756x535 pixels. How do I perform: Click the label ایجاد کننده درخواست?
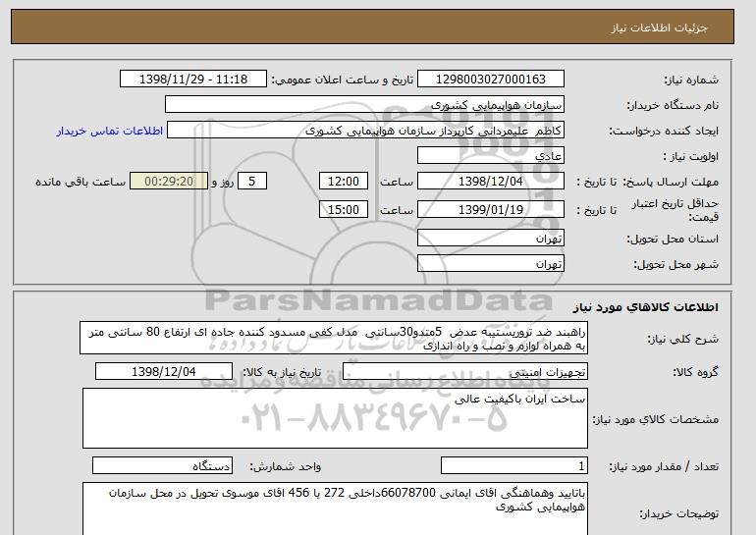click(664, 132)
